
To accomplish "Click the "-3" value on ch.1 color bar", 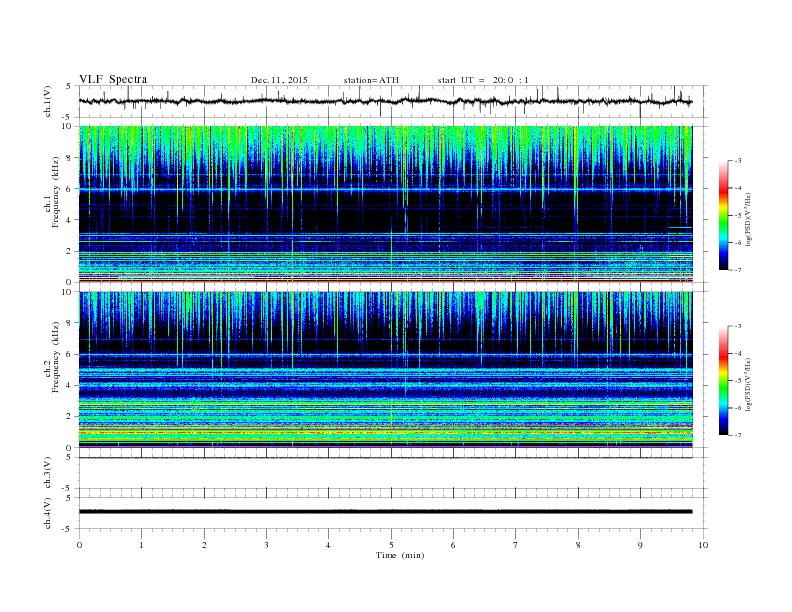I will [737, 161].
